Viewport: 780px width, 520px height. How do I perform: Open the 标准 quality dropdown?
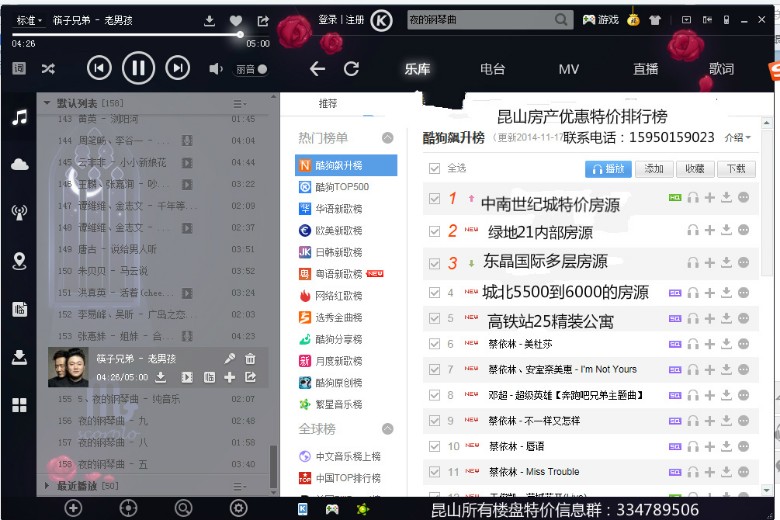[x=29, y=20]
